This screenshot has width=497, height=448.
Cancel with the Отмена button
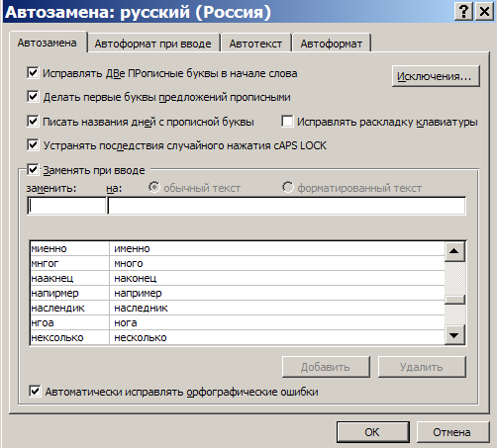452,432
